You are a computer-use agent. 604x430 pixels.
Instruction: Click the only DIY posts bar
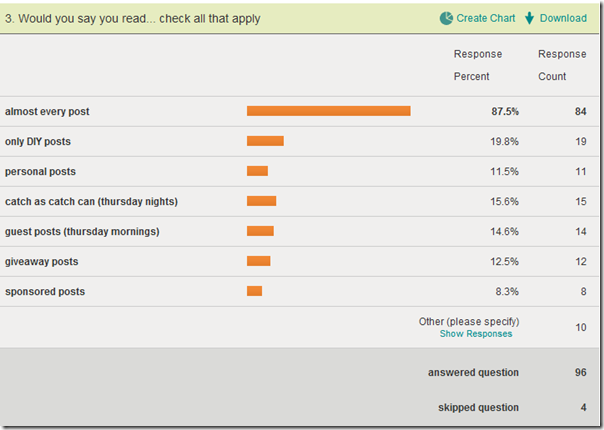point(265,141)
